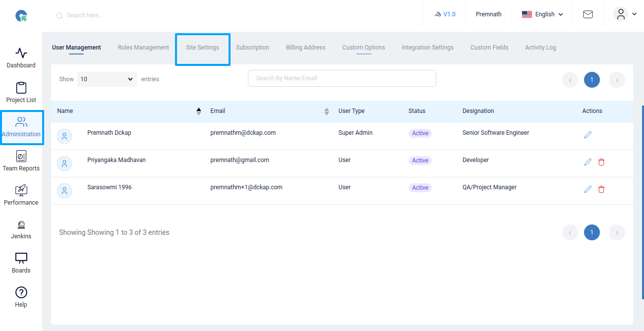The image size is (644, 331).
Task: Open the Dashboard sidebar icon
Action: pyautogui.click(x=21, y=56)
